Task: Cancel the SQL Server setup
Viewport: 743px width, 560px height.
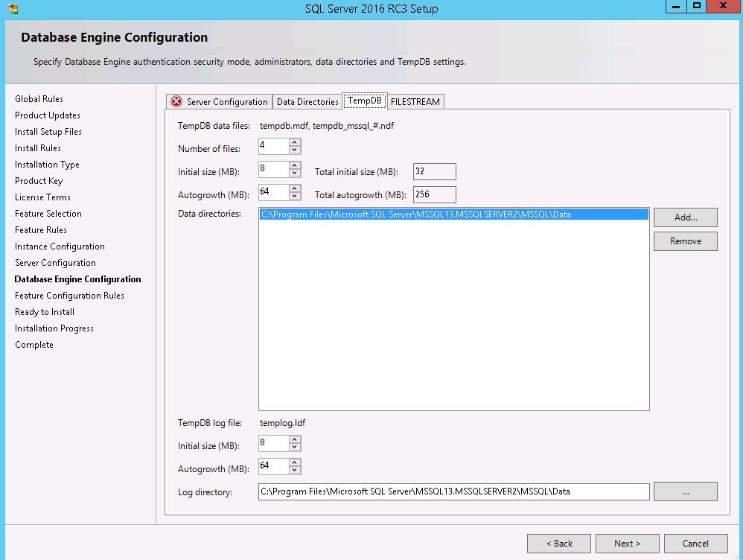Action: point(695,544)
